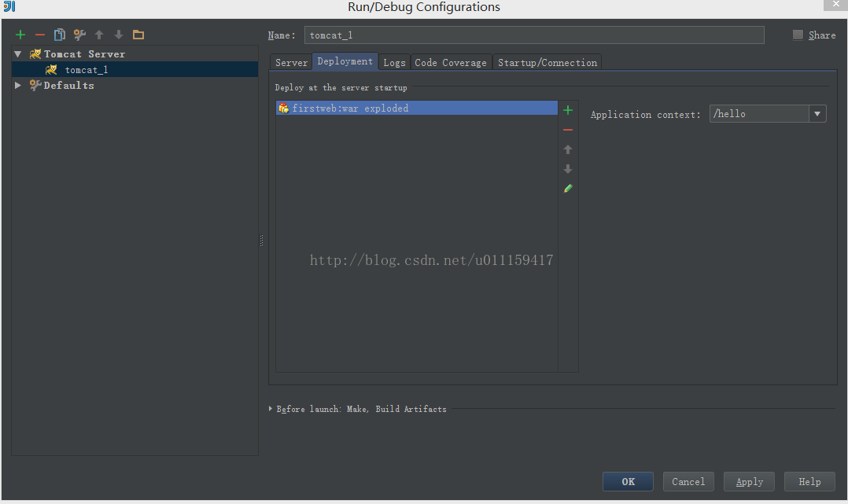Add artifact to deployment list
This screenshot has width=848, height=504.
point(568,110)
